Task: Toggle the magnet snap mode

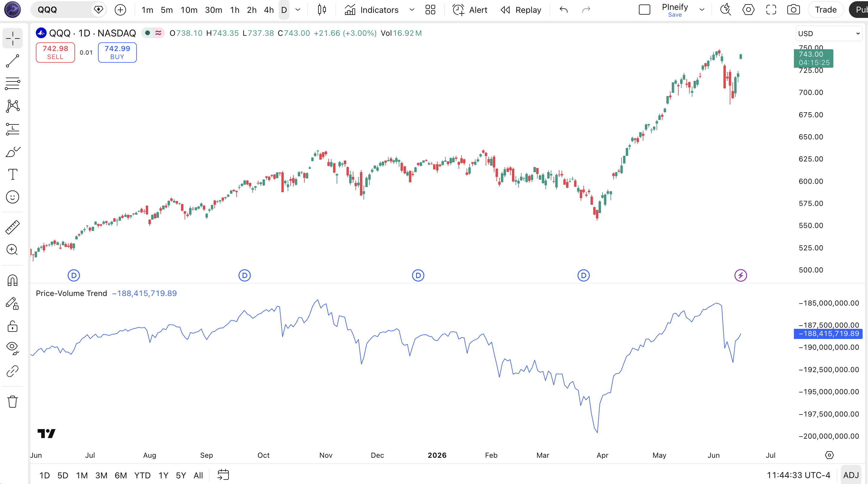Action: point(13,280)
